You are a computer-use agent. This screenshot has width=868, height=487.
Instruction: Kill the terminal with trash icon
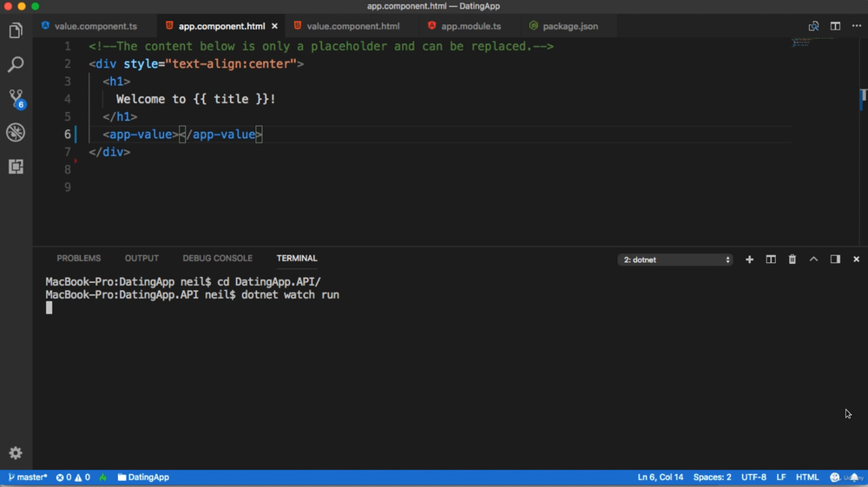[x=792, y=260]
